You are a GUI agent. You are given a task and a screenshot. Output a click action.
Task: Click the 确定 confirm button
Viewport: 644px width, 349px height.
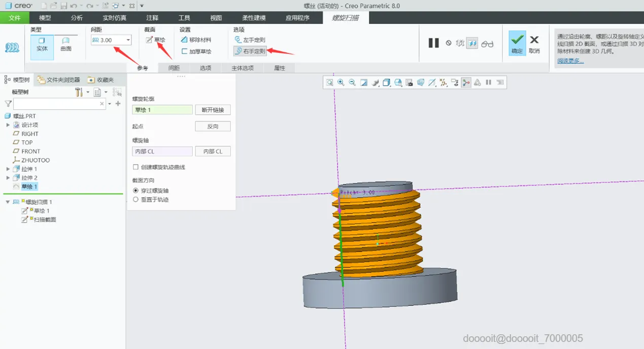(517, 43)
